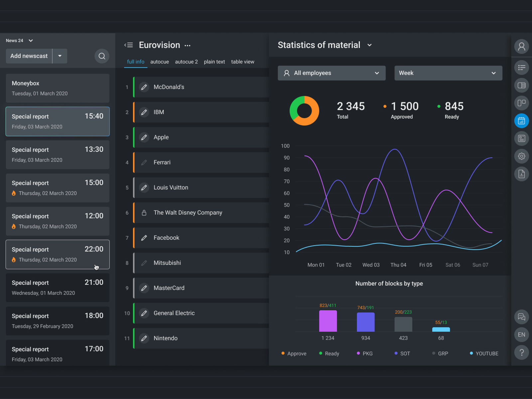The image size is (532, 399).
Task: Open the help question mark icon
Action: pos(521,352)
